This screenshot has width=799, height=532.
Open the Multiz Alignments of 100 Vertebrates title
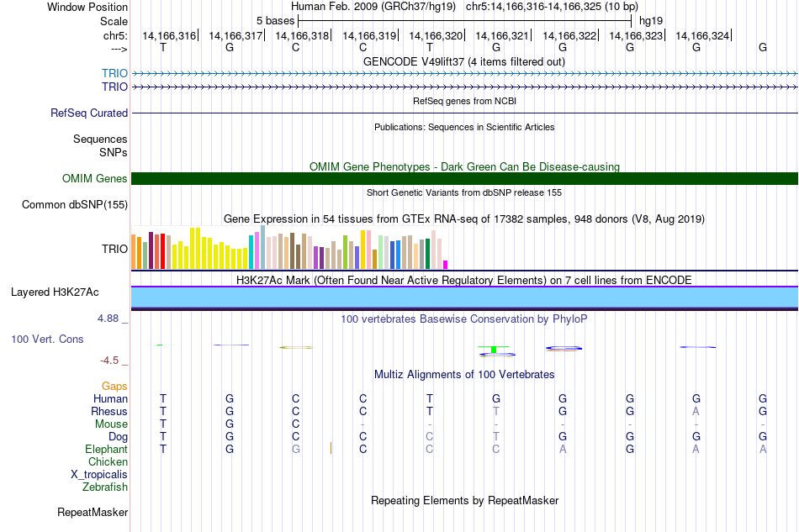pos(464,374)
